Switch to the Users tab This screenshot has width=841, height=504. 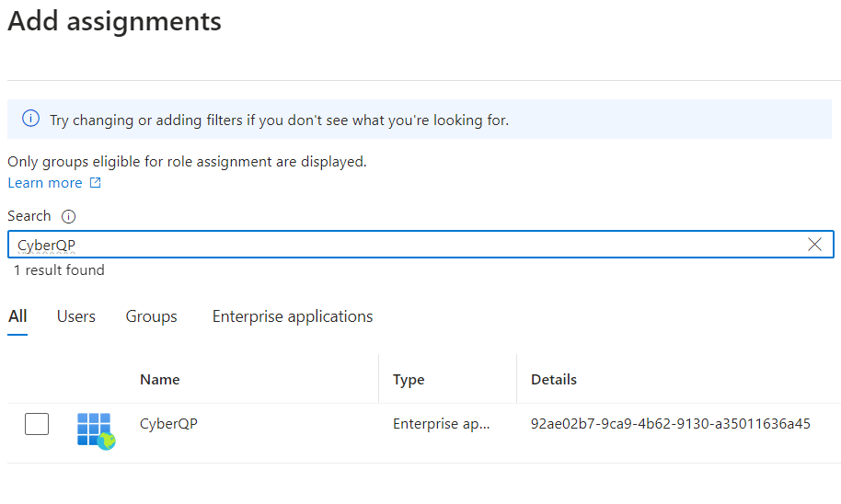click(x=76, y=316)
